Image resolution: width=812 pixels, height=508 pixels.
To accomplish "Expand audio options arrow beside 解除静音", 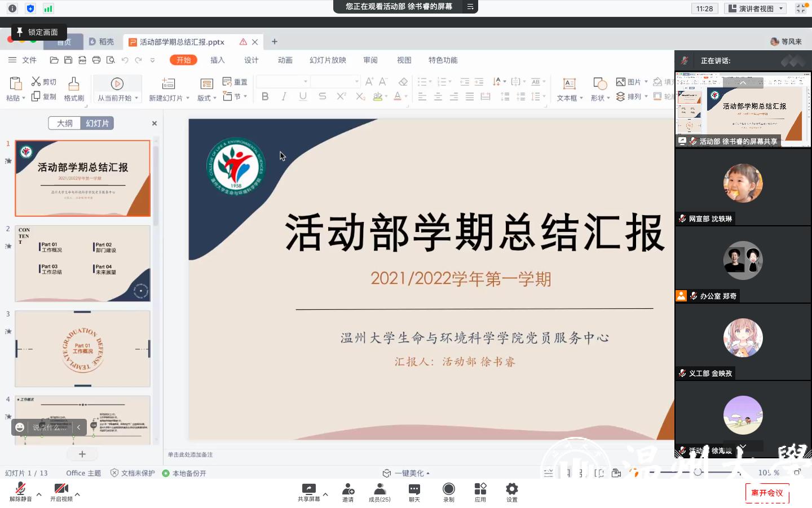I will click(x=39, y=494).
